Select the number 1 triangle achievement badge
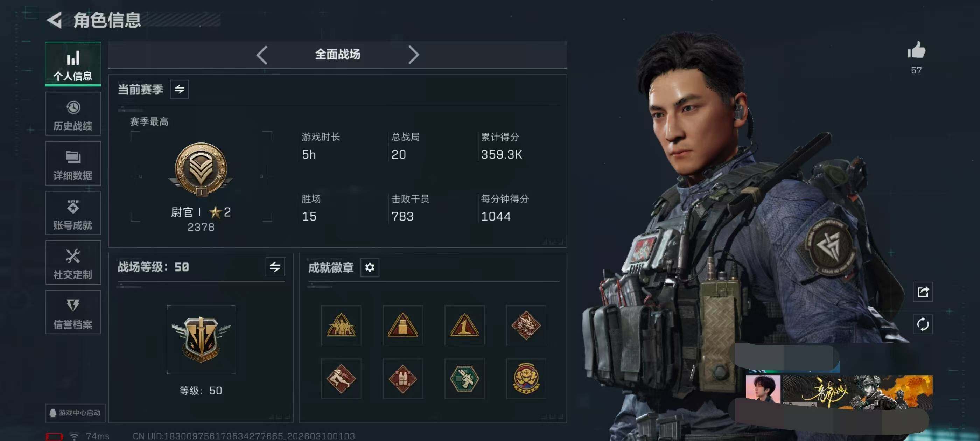 pos(464,325)
